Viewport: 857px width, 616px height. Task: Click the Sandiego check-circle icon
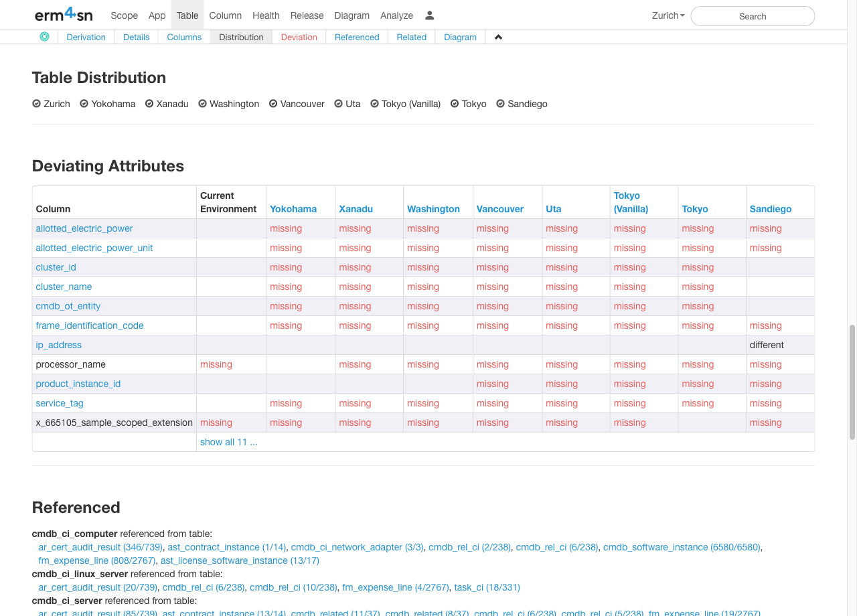500,104
